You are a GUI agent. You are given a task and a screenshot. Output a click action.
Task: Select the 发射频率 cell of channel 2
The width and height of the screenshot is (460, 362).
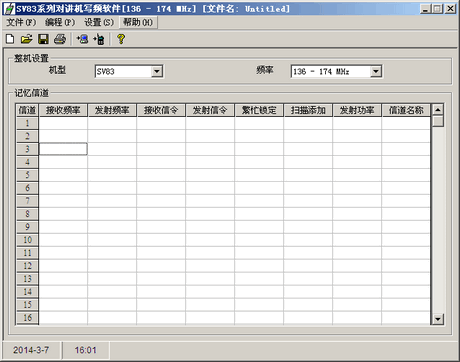[112, 136]
